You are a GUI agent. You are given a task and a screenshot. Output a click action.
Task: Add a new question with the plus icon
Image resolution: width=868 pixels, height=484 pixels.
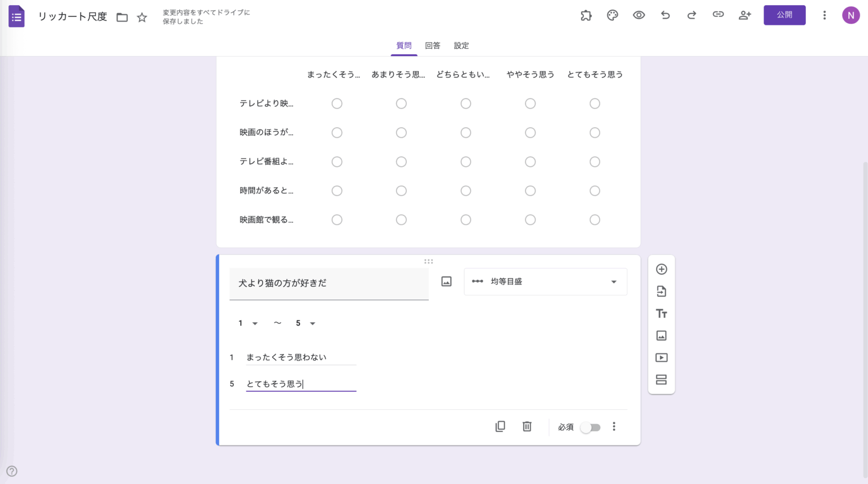[x=661, y=269]
